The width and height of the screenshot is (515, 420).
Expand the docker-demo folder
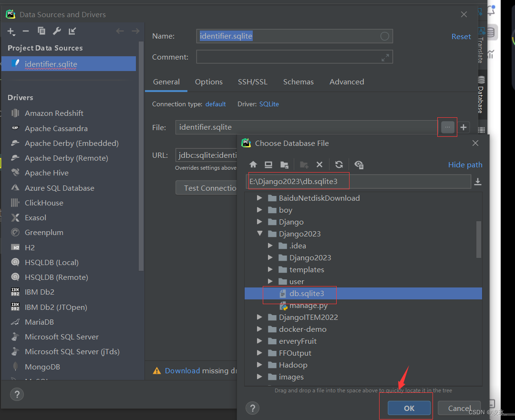(x=259, y=329)
